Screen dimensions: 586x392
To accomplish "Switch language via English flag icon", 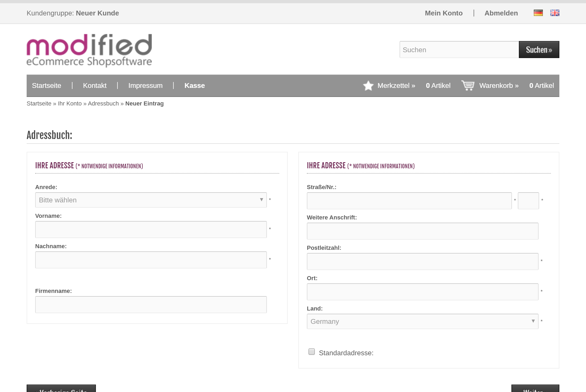I will coord(555,13).
